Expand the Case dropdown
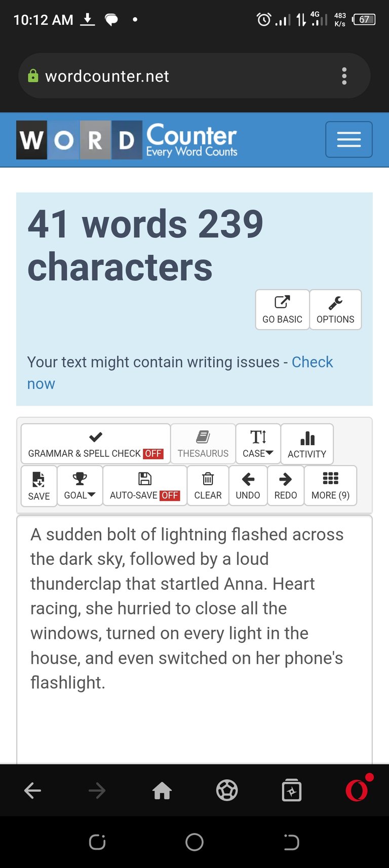 258,444
